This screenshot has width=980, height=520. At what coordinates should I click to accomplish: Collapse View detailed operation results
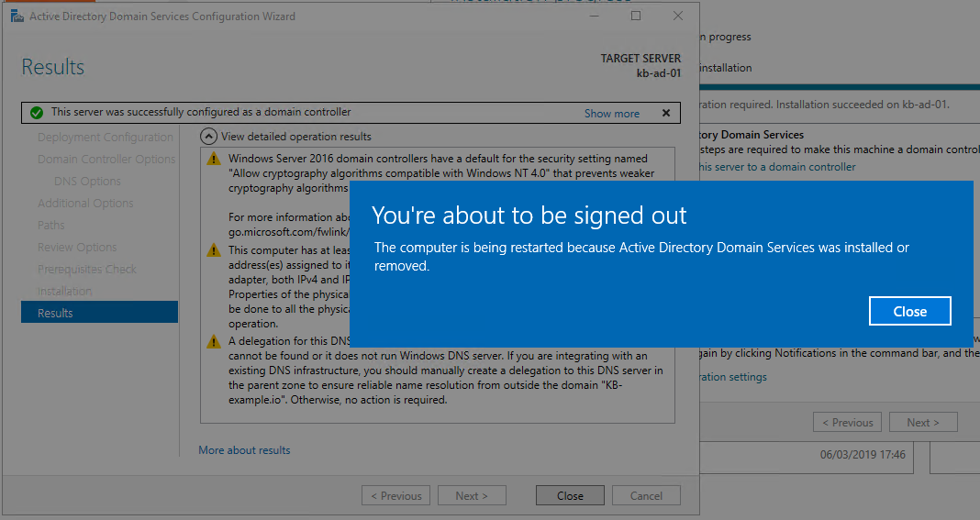208,137
